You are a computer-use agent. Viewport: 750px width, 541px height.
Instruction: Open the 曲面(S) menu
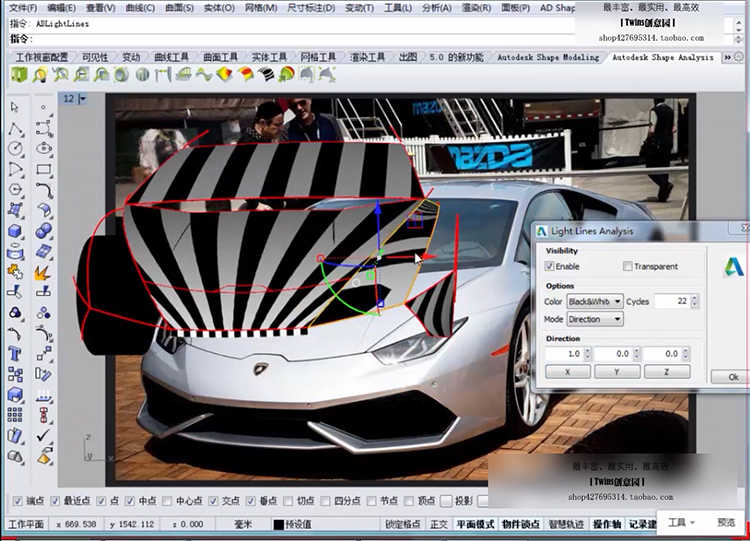[177, 8]
